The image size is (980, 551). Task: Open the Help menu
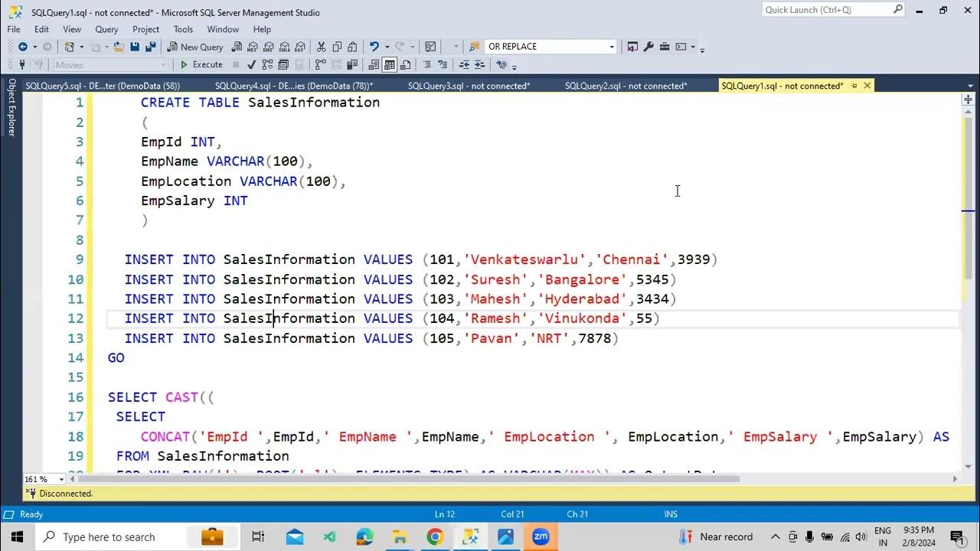click(x=262, y=29)
